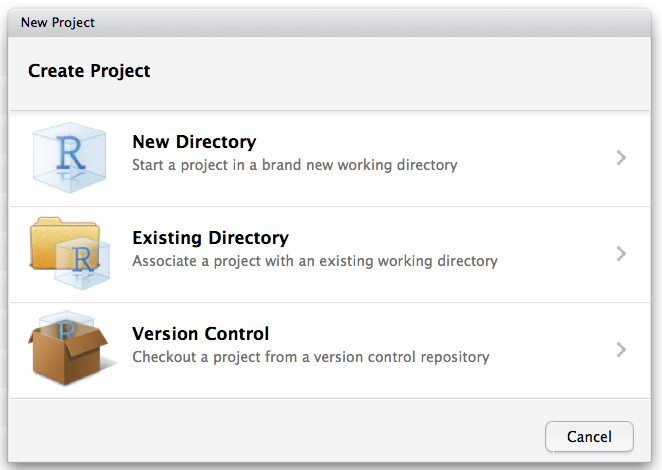Select the Version Control heading
Viewport: 662px width, 470px height.
(x=201, y=334)
